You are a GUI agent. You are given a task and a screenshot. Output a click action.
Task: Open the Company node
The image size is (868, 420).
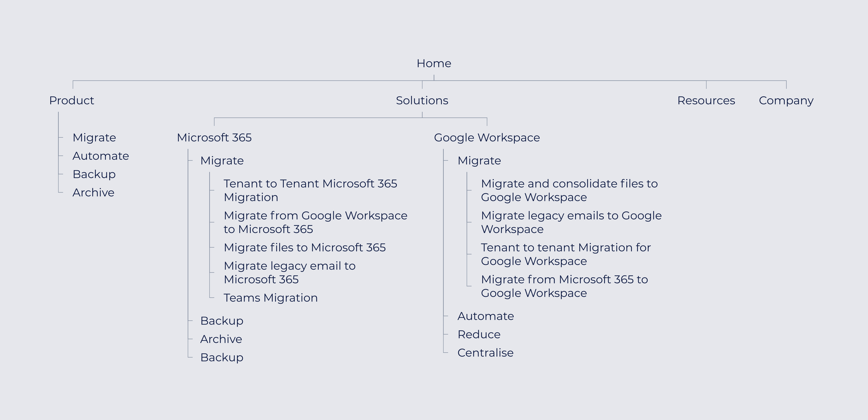point(786,100)
